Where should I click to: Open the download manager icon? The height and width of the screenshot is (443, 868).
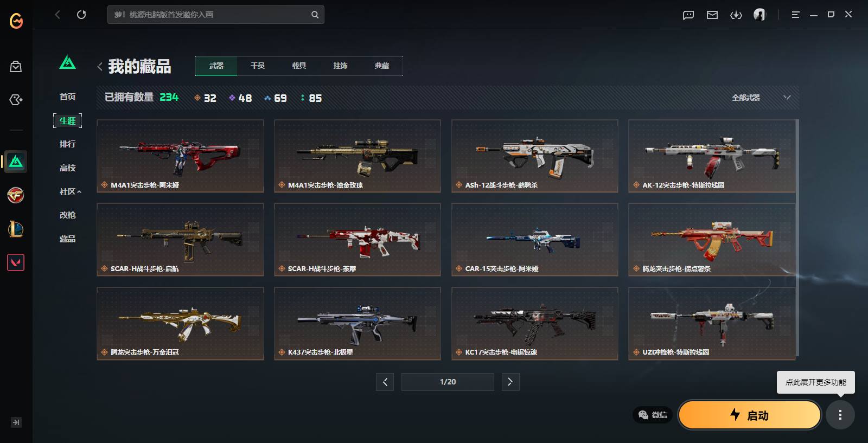(736, 15)
